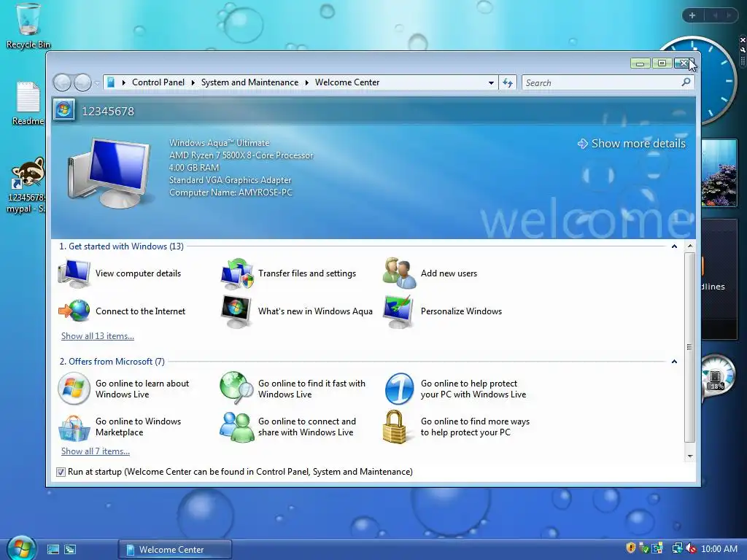Image resolution: width=747 pixels, height=560 pixels.
Task: Click the Back navigation button
Action: [x=63, y=83]
